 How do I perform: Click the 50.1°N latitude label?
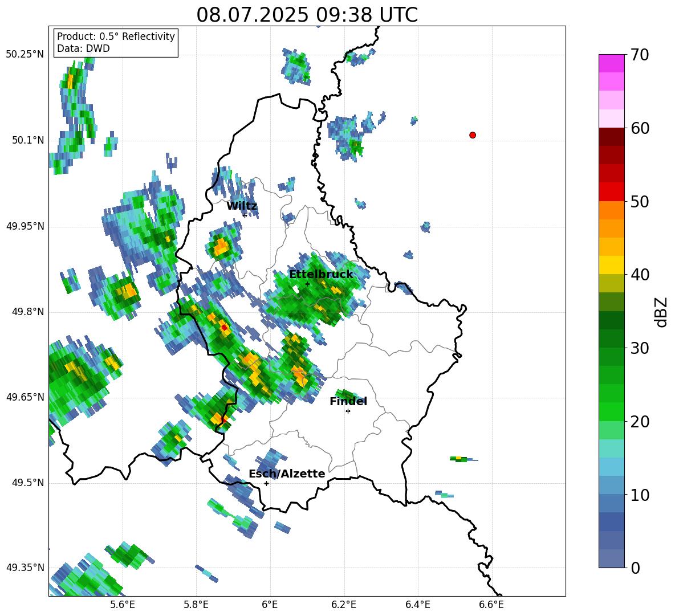(28, 140)
